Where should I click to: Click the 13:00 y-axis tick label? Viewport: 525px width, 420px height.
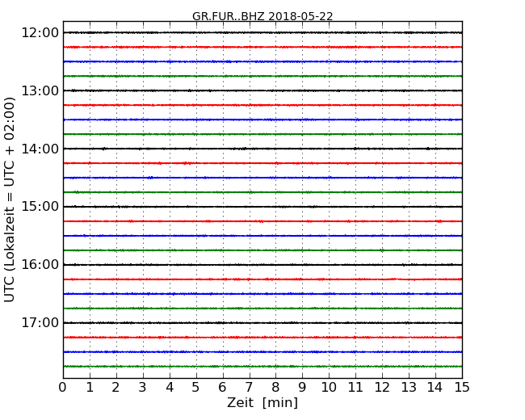tap(40, 90)
